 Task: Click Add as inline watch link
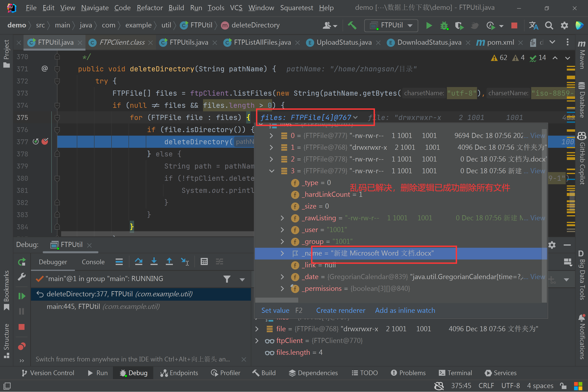[x=405, y=310]
